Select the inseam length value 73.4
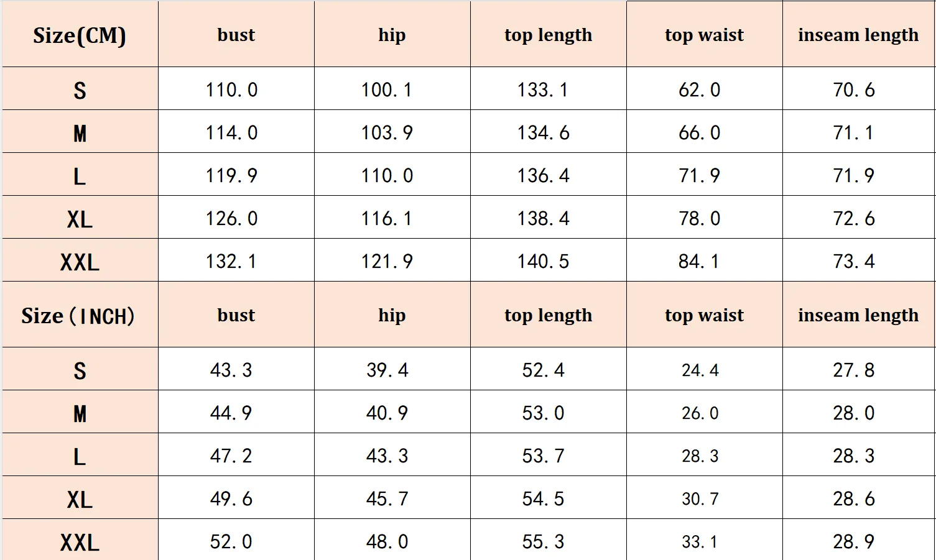The height and width of the screenshot is (560, 936). [x=854, y=262]
